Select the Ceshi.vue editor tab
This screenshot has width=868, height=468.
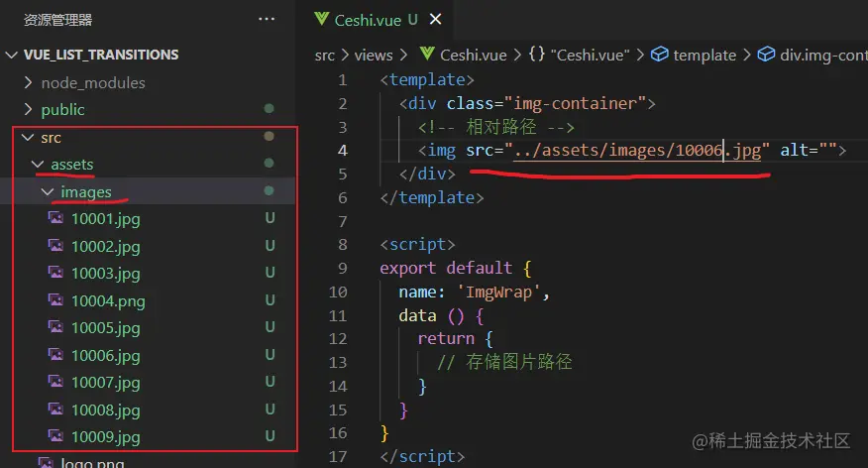(x=378, y=20)
